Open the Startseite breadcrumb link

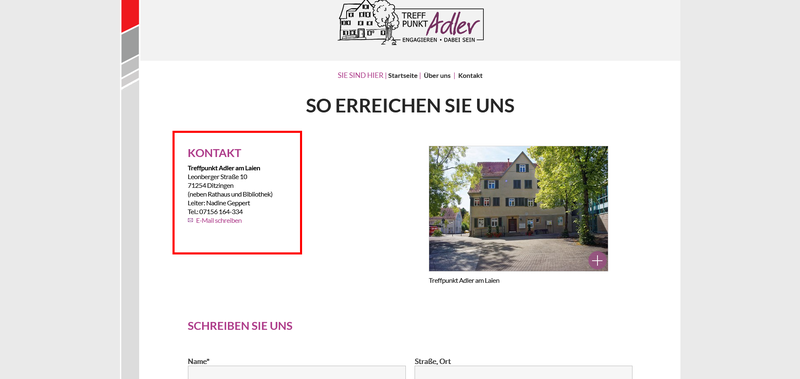point(403,75)
